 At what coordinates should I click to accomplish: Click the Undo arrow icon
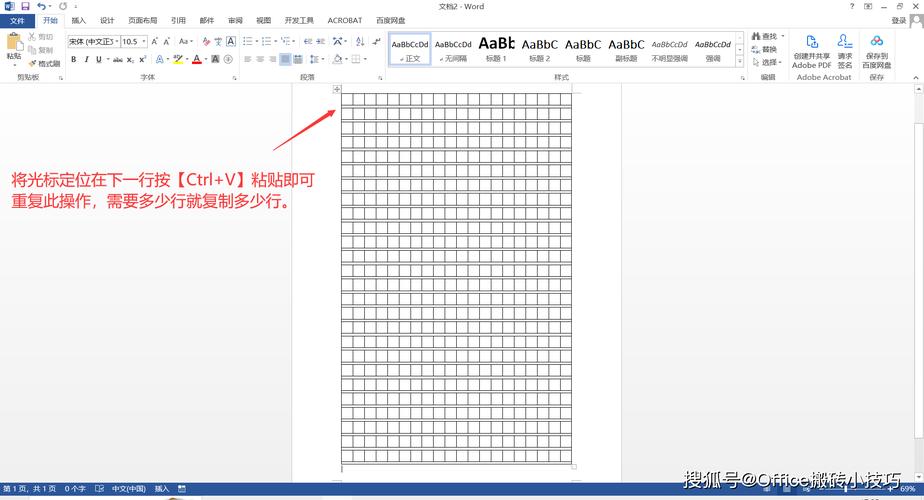[x=42, y=6]
